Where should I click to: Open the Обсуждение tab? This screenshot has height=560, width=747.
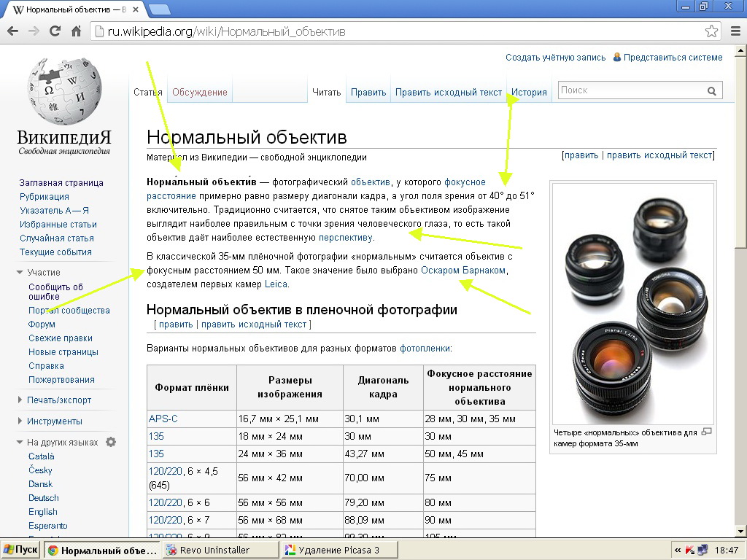coord(200,92)
